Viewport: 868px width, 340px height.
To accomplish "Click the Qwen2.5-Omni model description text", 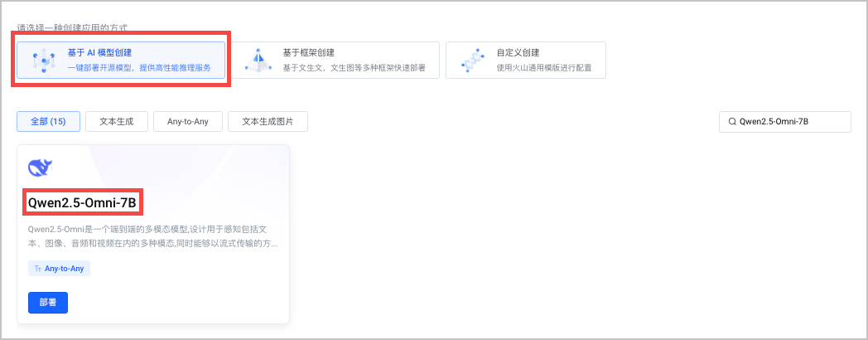I will (x=152, y=236).
